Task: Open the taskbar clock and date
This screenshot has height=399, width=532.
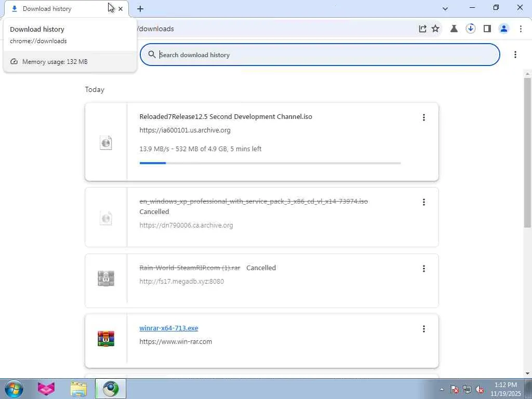Action: tap(506, 389)
